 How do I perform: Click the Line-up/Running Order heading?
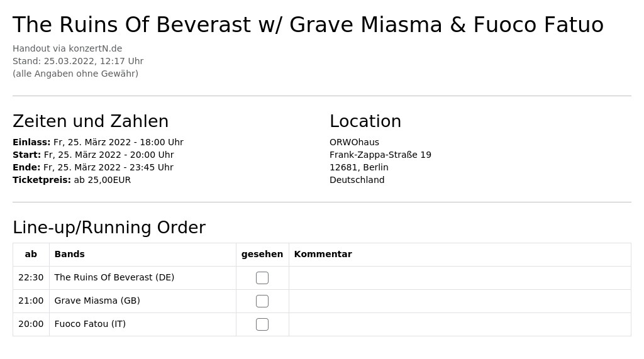(109, 228)
